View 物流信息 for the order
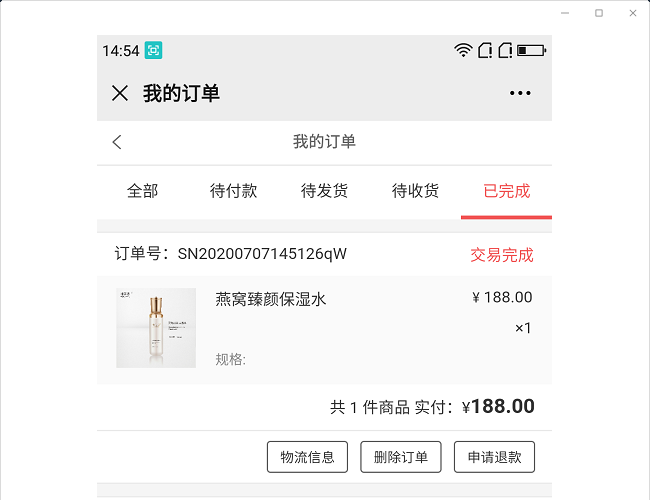This screenshot has width=650, height=500. click(x=307, y=457)
